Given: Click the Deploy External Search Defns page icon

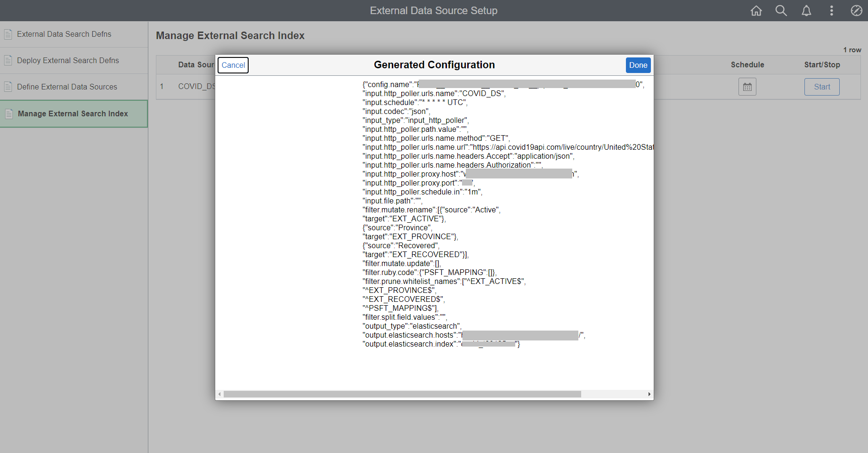Looking at the screenshot, I should pos(8,61).
